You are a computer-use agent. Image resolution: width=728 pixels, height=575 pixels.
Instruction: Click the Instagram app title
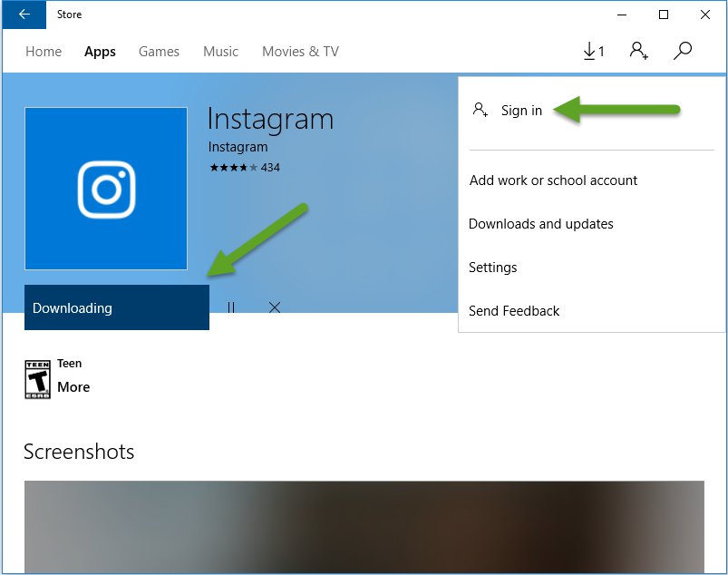[270, 120]
